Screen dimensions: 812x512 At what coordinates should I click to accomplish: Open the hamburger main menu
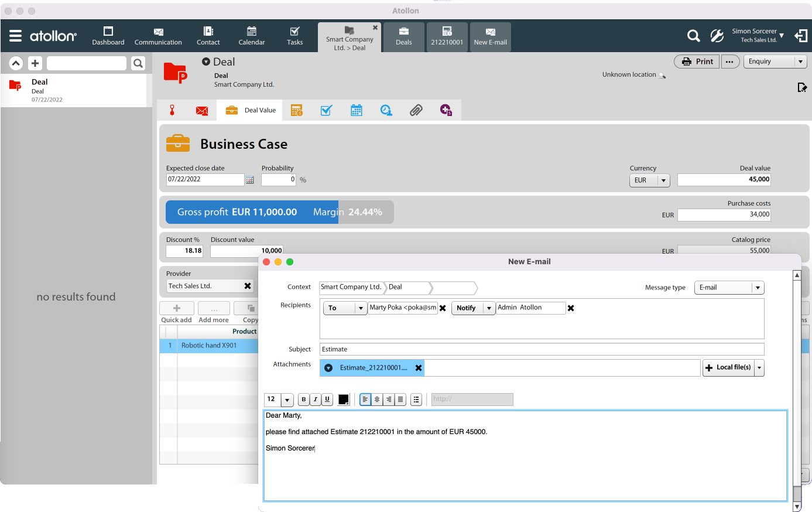(16, 36)
